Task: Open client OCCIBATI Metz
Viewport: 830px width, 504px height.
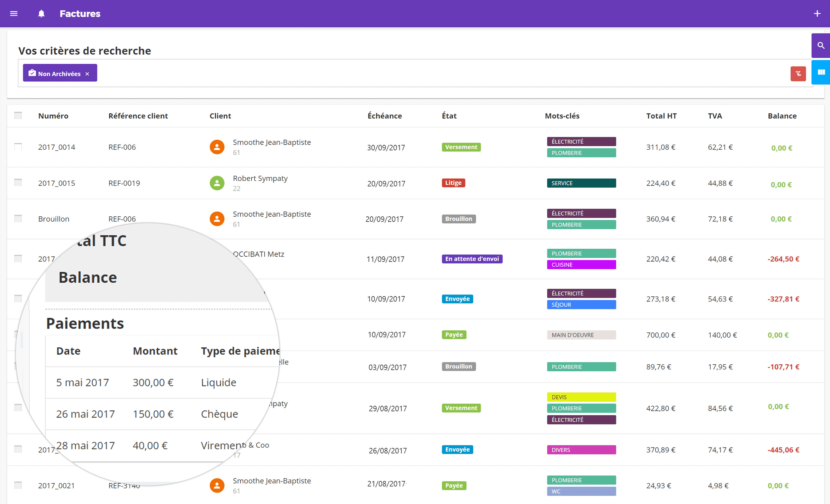Action: [x=258, y=254]
